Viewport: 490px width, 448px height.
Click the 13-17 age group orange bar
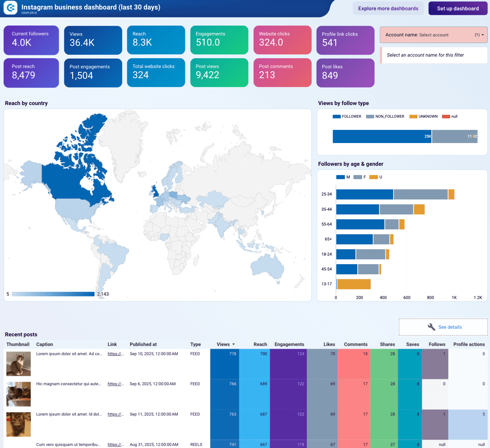[x=354, y=284]
